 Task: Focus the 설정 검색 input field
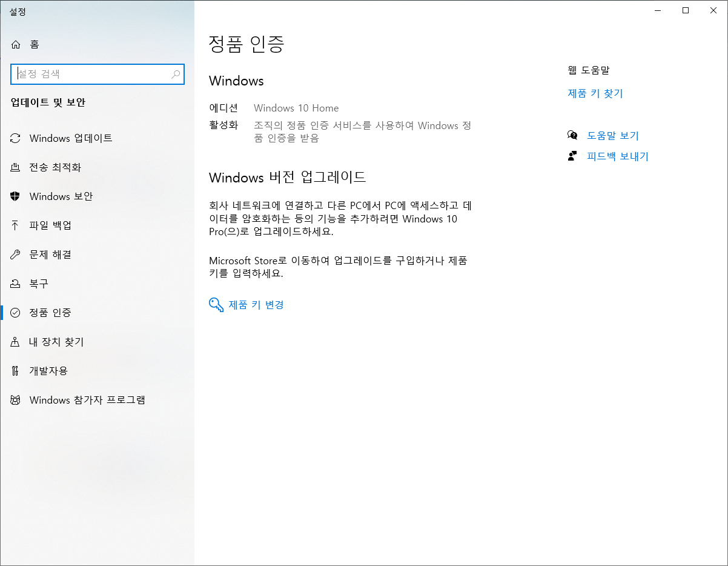tap(98, 74)
